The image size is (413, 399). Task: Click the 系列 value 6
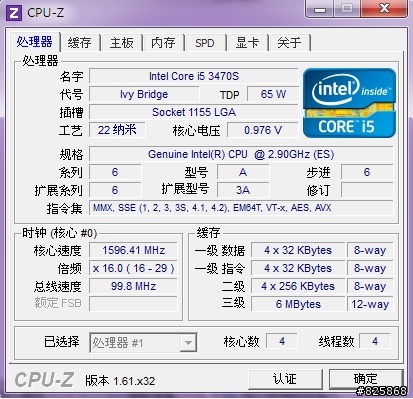[115, 172]
